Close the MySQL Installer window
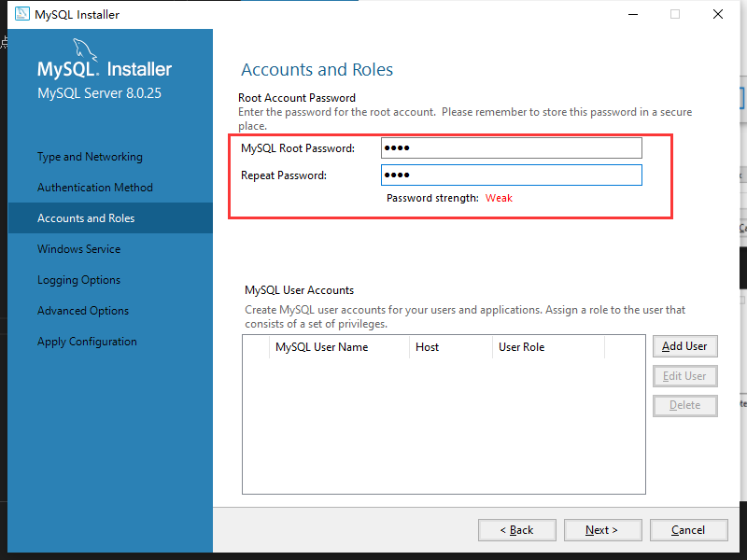Viewport: 747px width, 560px height. [x=717, y=14]
